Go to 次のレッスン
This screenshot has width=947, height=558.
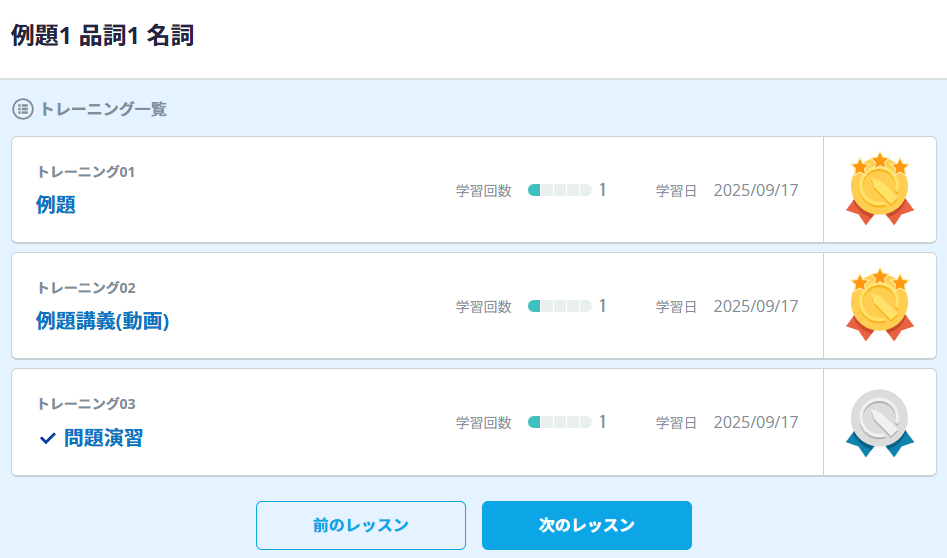click(587, 525)
